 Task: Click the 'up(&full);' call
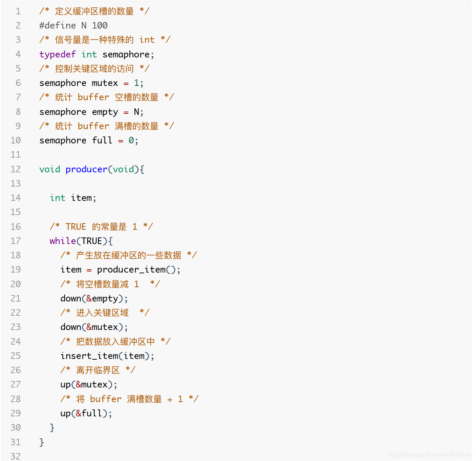(x=86, y=413)
